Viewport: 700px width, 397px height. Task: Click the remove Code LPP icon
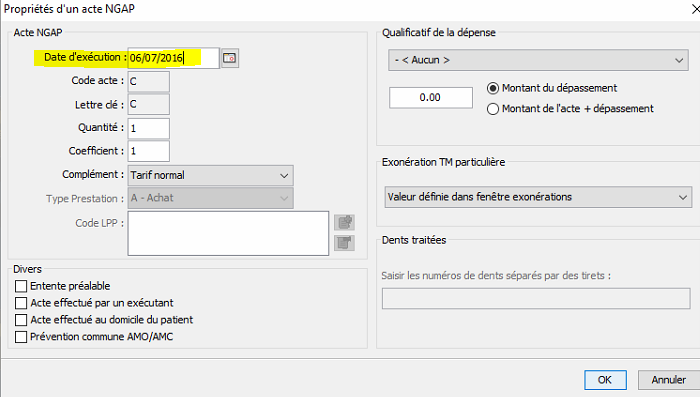344,243
